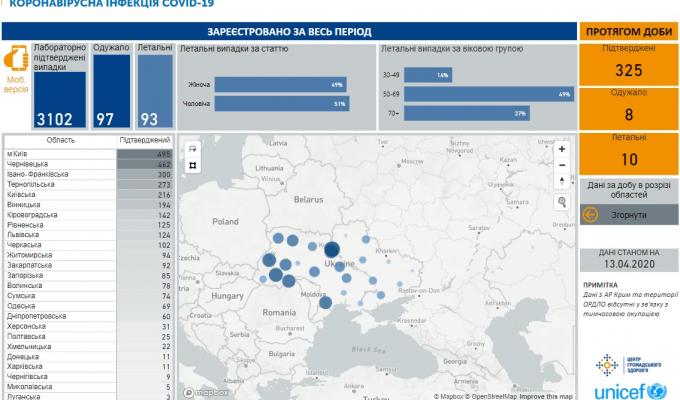
Task: Select the Донецька region row
Action: coord(88,357)
